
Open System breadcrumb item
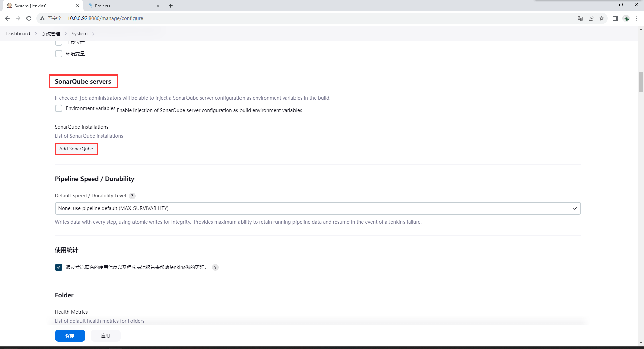79,34
